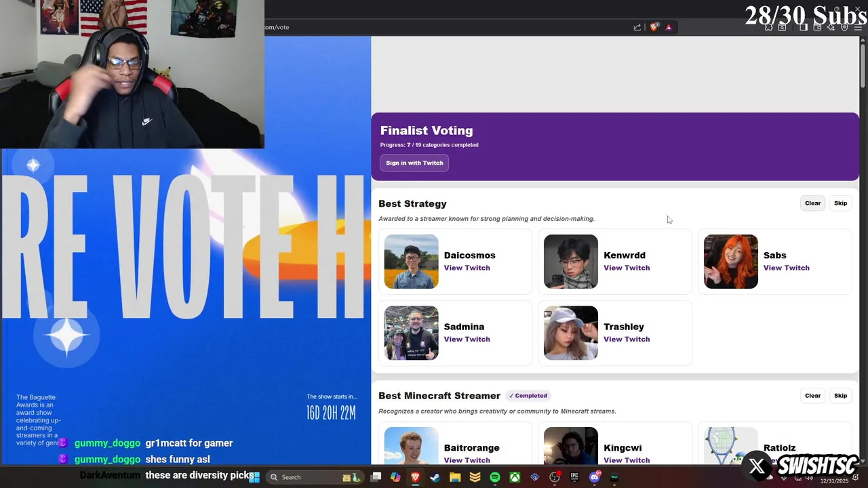Vote for Daicosmos name

click(469, 256)
